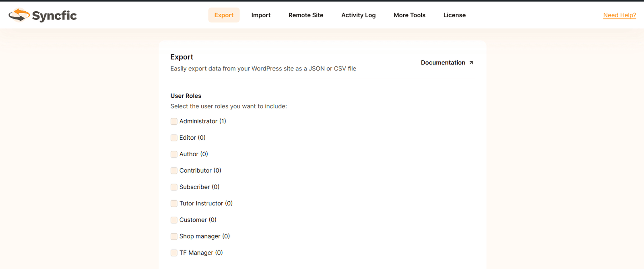The width and height of the screenshot is (644, 269).
Task: Click the Syncfic logo icon
Action: [x=19, y=15]
